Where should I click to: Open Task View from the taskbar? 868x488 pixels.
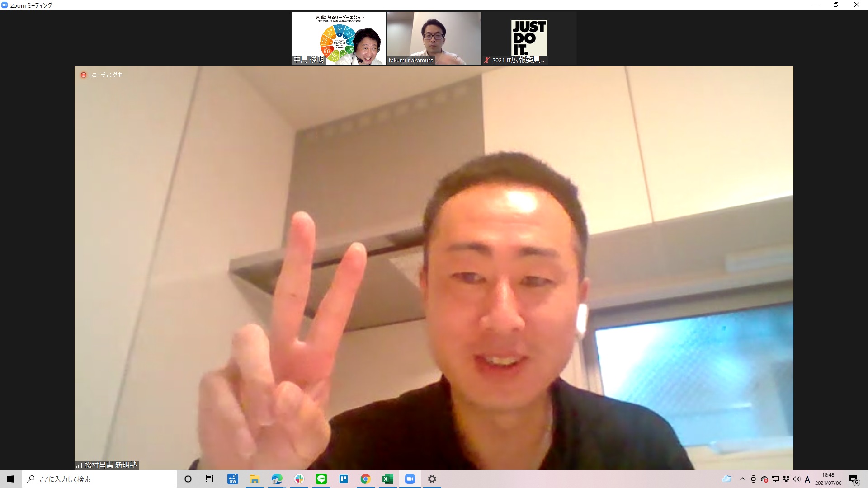210,479
